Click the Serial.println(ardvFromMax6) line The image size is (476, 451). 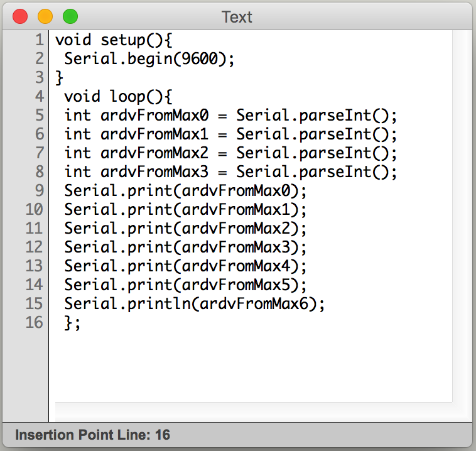194,304
